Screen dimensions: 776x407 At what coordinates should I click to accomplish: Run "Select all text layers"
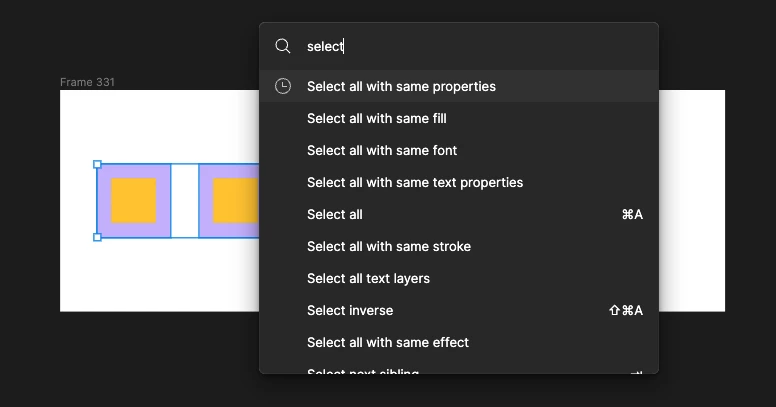(459, 278)
